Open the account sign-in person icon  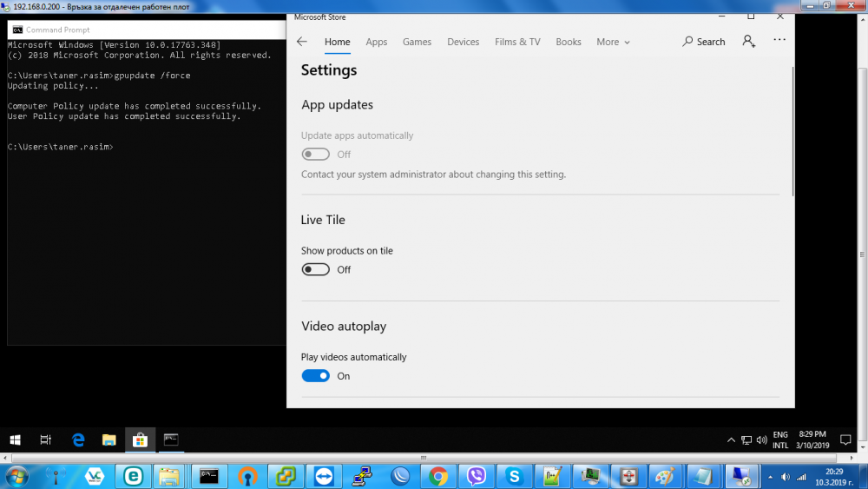pos(748,41)
